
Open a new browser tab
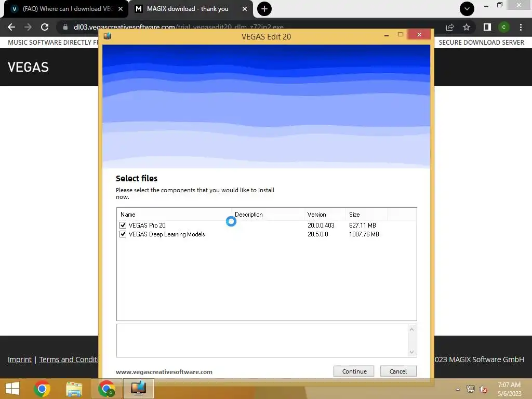[x=264, y=9]
